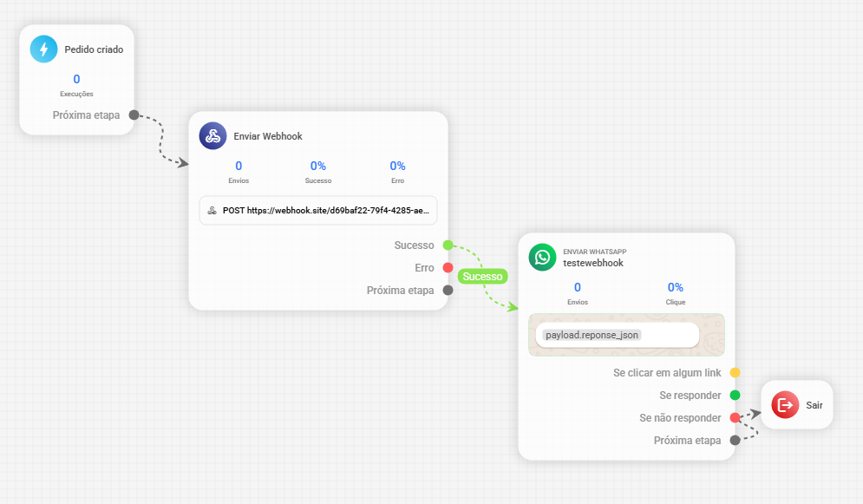Click the red Sair exit icon
The height and width of the screenshot is (504, 863).
(786, 405)
